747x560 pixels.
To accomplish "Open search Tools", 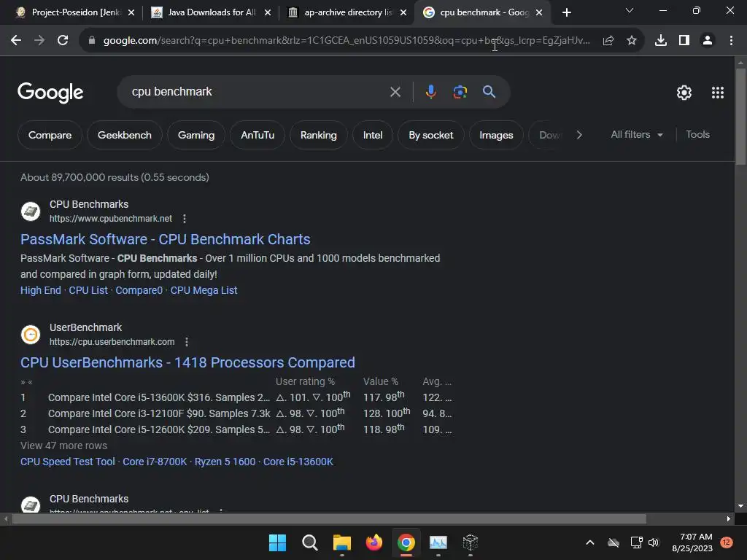I will [x=697, y=135].
